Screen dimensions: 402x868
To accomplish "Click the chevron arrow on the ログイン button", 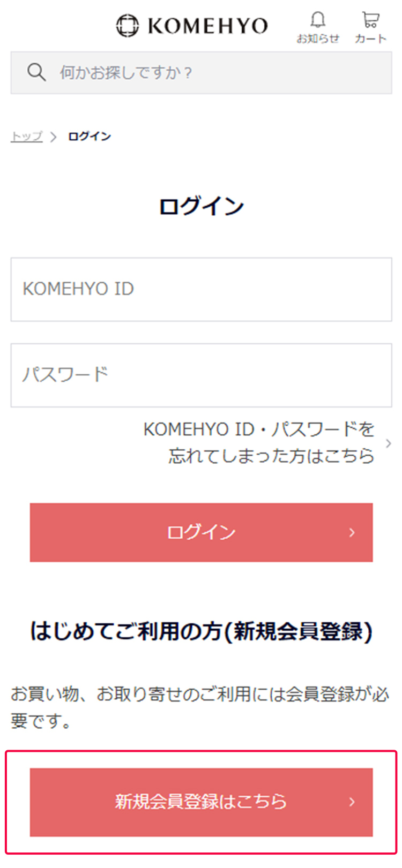I will click(x=352, y=532).
